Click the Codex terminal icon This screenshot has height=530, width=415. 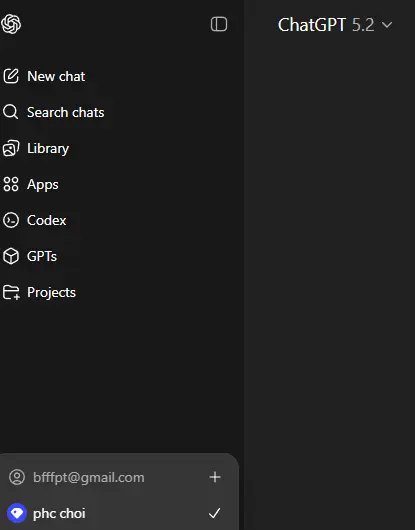(11, 220)
